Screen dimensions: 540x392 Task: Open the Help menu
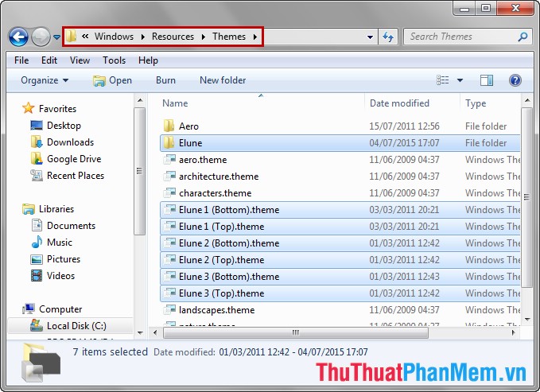pos(148,60)
